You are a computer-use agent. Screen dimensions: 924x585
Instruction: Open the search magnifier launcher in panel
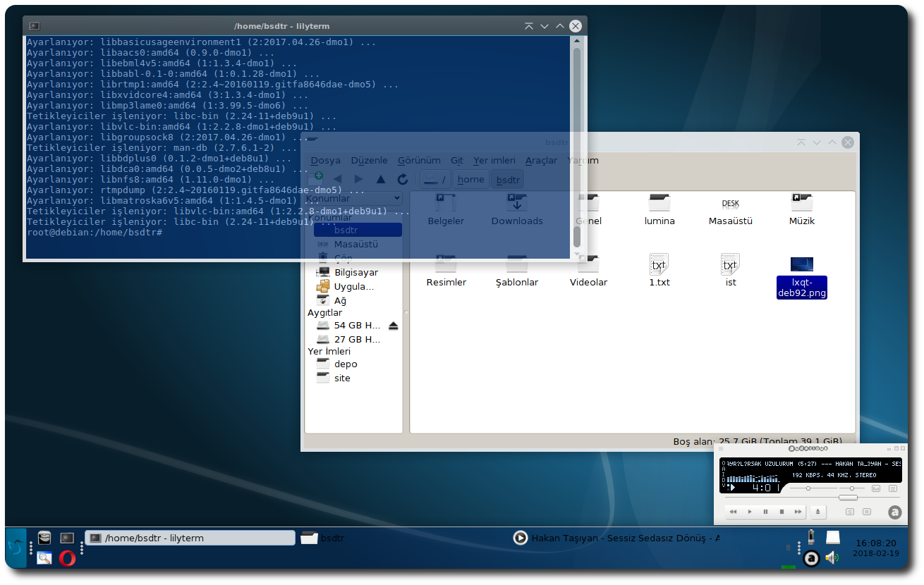pyautogui.click(x=44, y=558)
